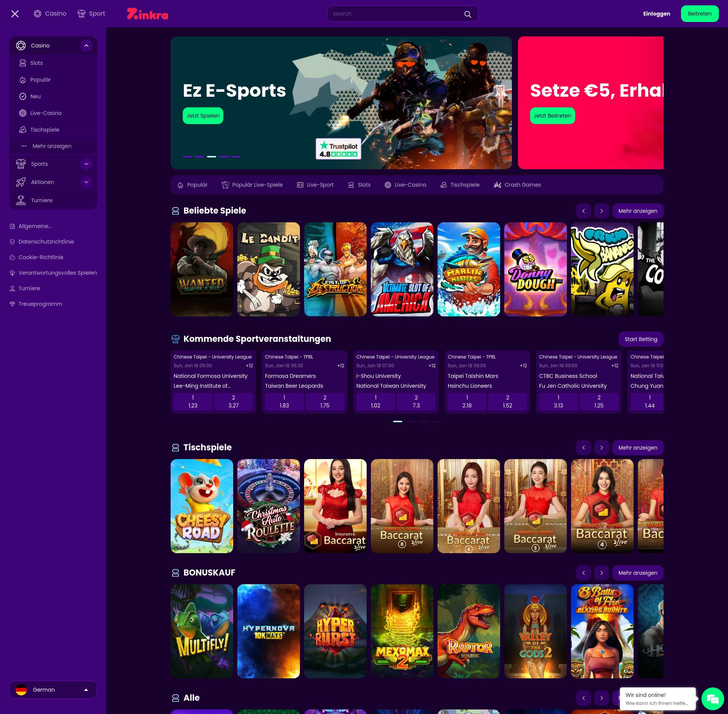Open the Le Bandit game thumbnail
This screenshot has height=714, width=728.
tap(268, 269)
